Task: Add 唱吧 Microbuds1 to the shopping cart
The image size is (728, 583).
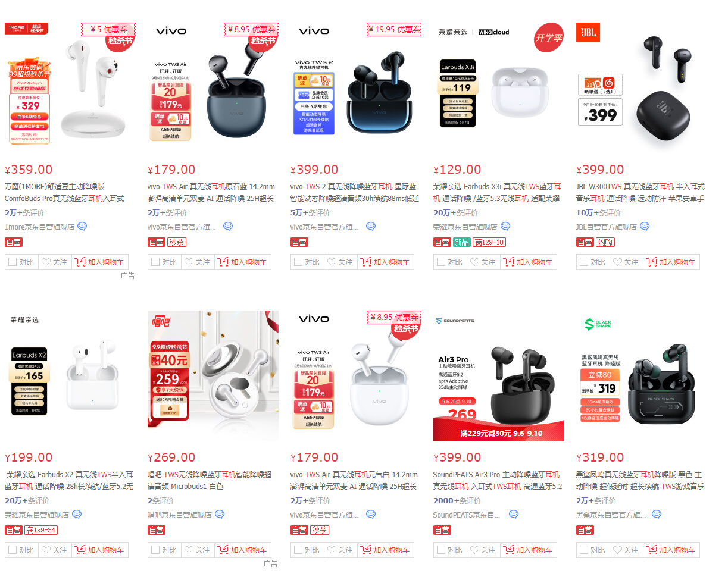Action: pyautogui.click(x=243, y=550)
